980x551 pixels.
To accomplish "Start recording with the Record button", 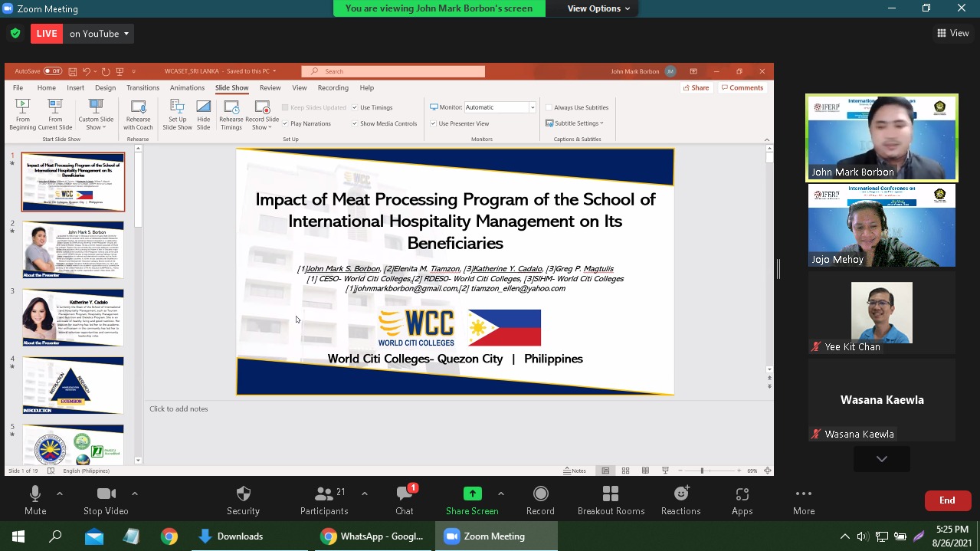I will pos(540,500).
